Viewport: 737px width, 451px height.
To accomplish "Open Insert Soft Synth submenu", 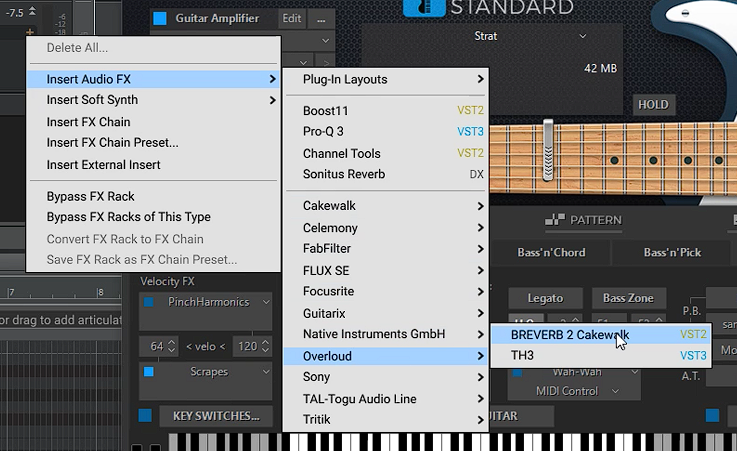I will click(153, 100).
